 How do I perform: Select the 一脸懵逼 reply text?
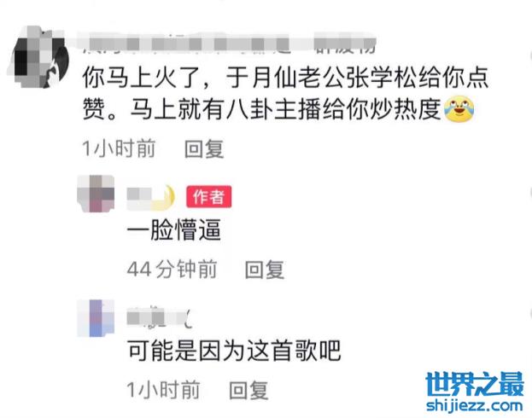pos(173,229)
